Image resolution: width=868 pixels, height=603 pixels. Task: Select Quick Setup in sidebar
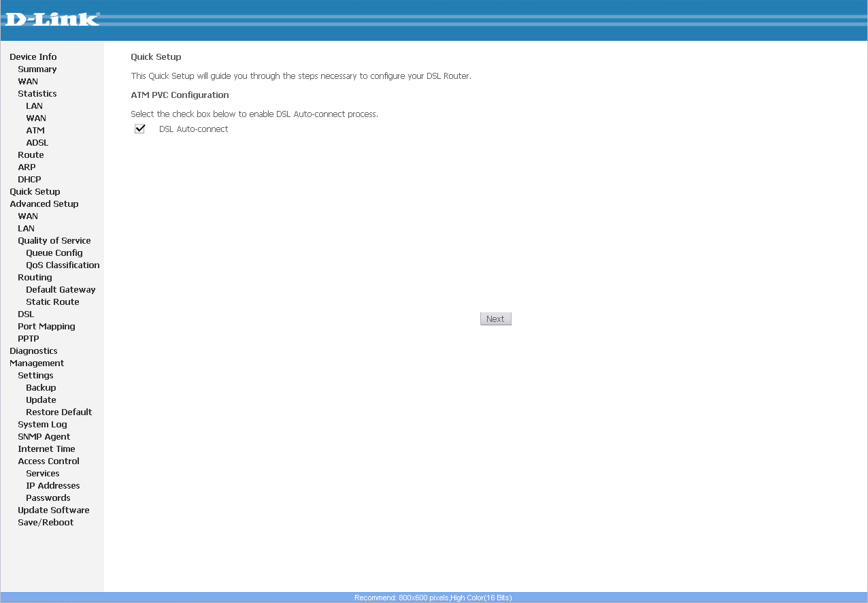(35, 192)
